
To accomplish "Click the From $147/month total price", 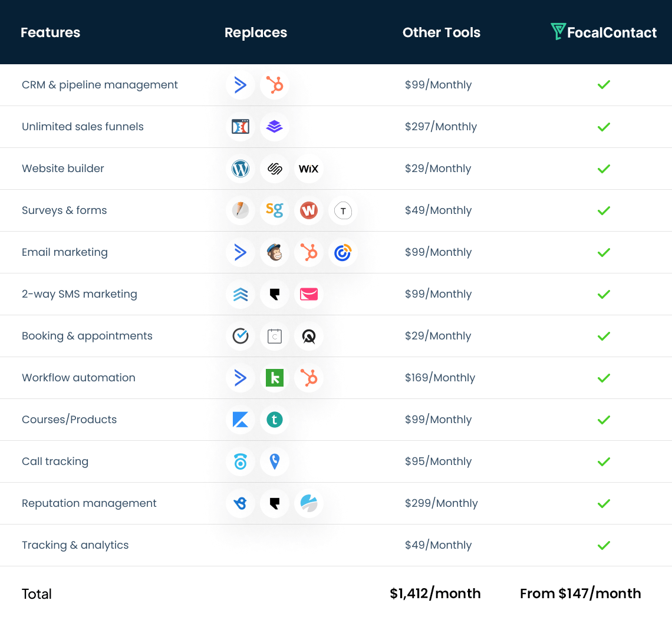I will pyautogui.click(x=580, y=593).
